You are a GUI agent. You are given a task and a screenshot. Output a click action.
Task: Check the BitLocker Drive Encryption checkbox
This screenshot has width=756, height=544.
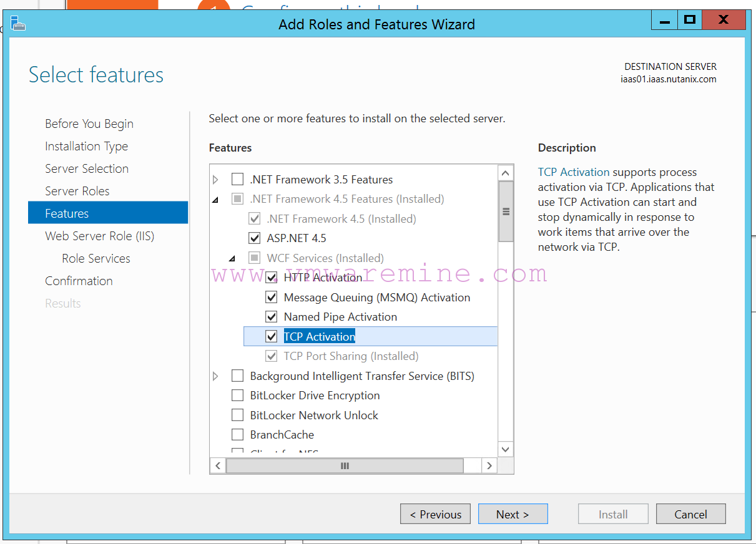(237, 396)
